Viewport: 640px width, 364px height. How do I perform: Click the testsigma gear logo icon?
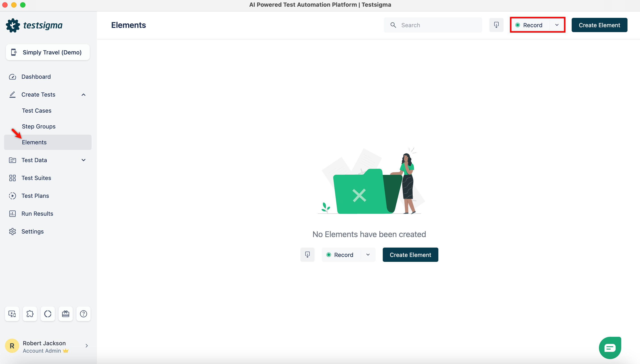click(13, 25)
